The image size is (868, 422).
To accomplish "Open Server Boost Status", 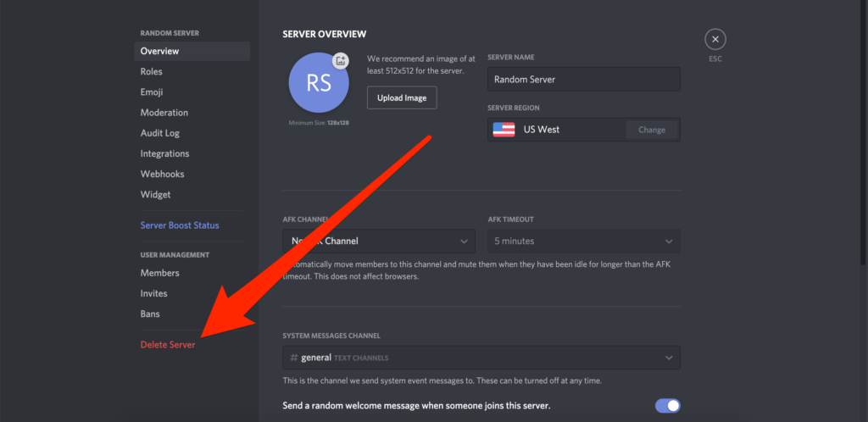I will tap(180, 225).
